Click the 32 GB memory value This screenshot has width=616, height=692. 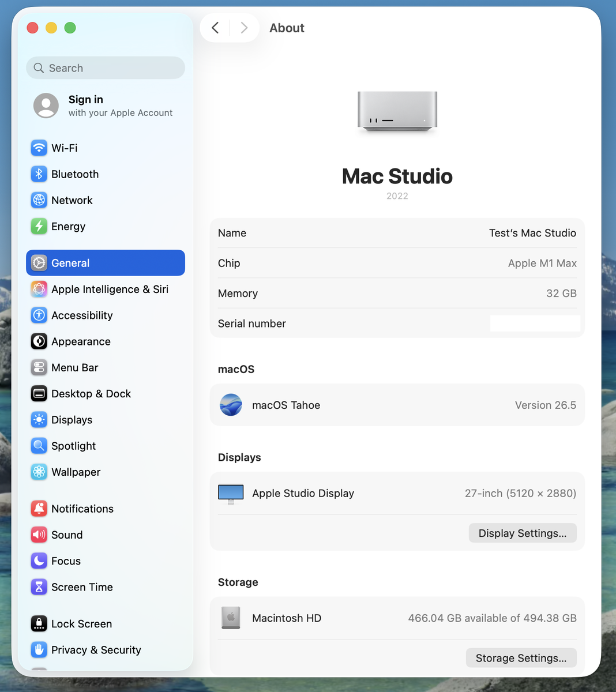click(561, 293)
